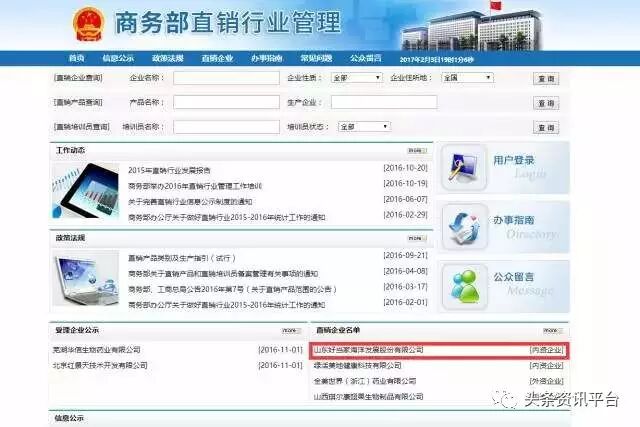Open the 直销企业 navigation item

217,58
